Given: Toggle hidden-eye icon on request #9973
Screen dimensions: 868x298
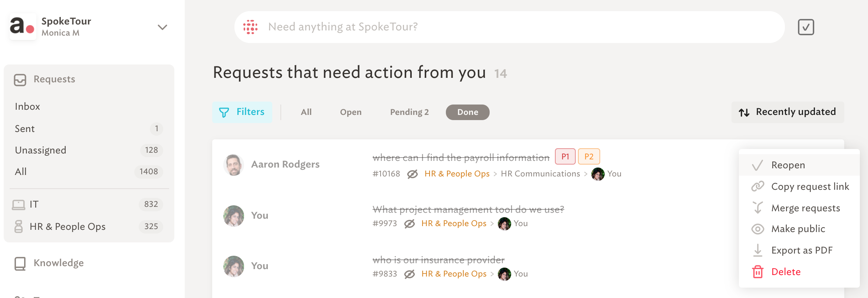Looking at the screenshot, I should tap(409, 223).
